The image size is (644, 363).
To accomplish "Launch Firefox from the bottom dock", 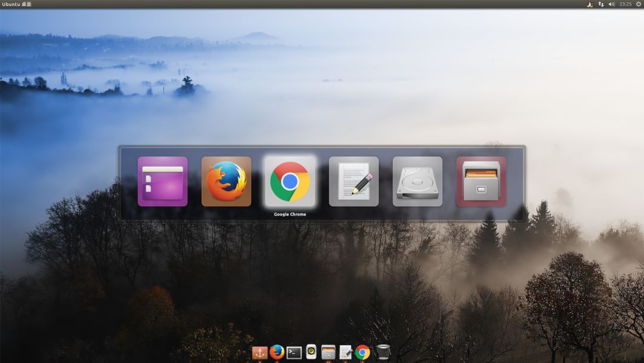I will point(277,352).
